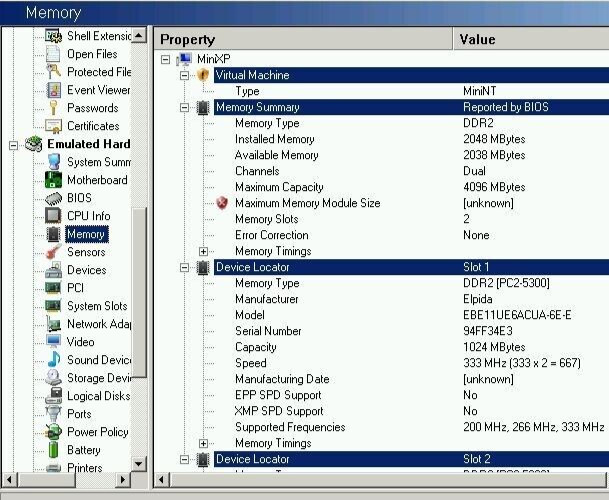Click the Event Viewer icon
609x500 pixels.
coord(53,90)
